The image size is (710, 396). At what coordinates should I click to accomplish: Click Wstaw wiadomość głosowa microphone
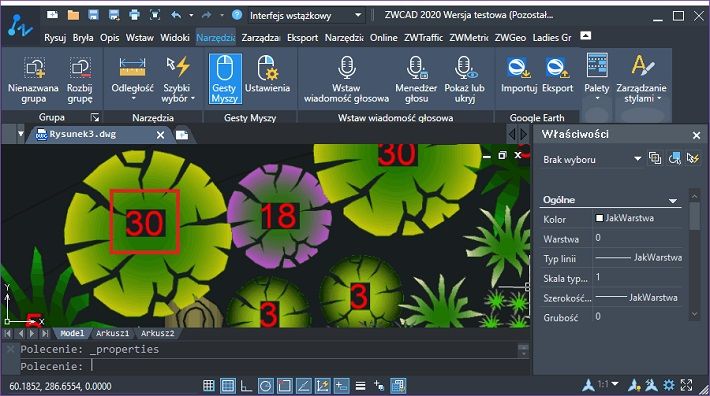(x=346, y=80)
